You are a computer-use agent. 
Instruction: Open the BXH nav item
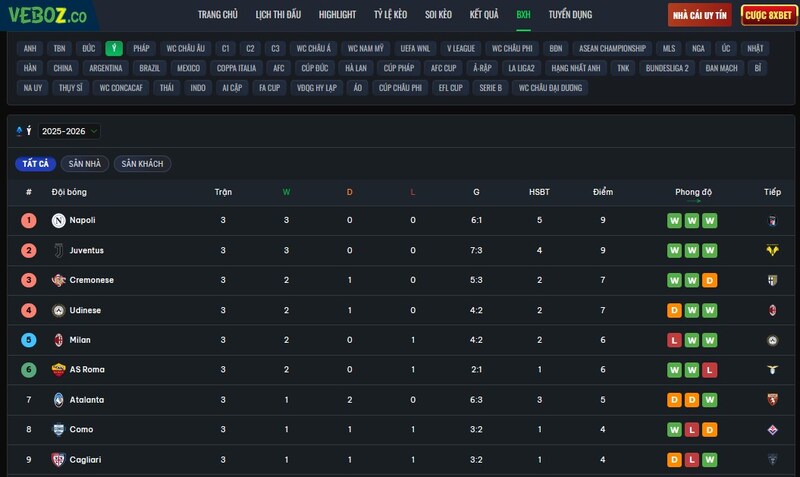point(523,15)
